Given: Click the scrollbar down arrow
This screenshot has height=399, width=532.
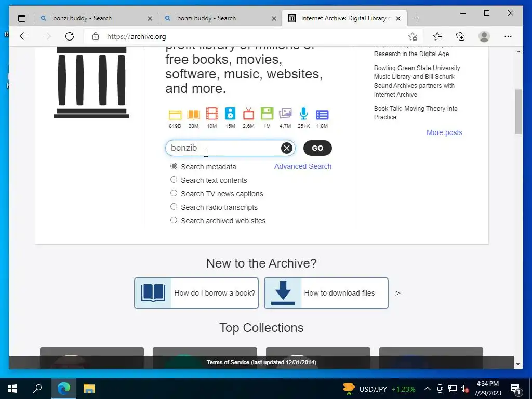Looking at the screenshot, I should point(518,364).
